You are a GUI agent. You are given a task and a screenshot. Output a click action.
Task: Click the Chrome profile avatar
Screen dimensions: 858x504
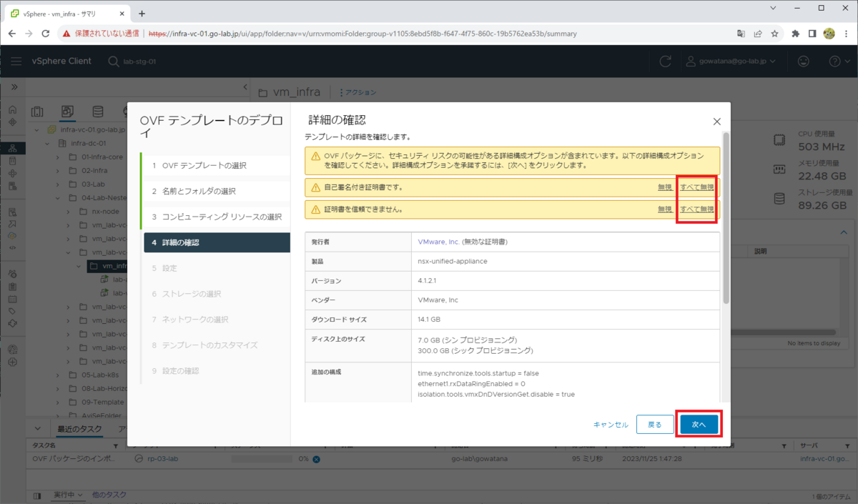[x=829, y=34]
